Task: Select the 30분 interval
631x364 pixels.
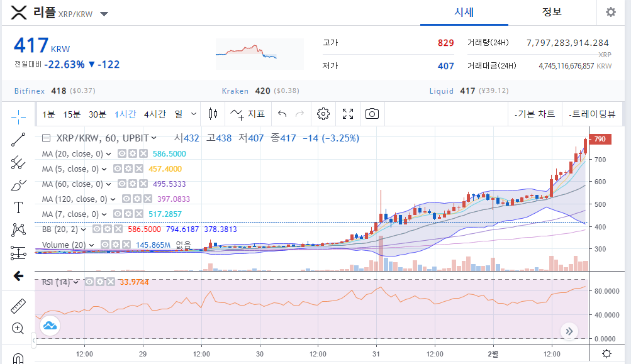Action: click(98, 114)
